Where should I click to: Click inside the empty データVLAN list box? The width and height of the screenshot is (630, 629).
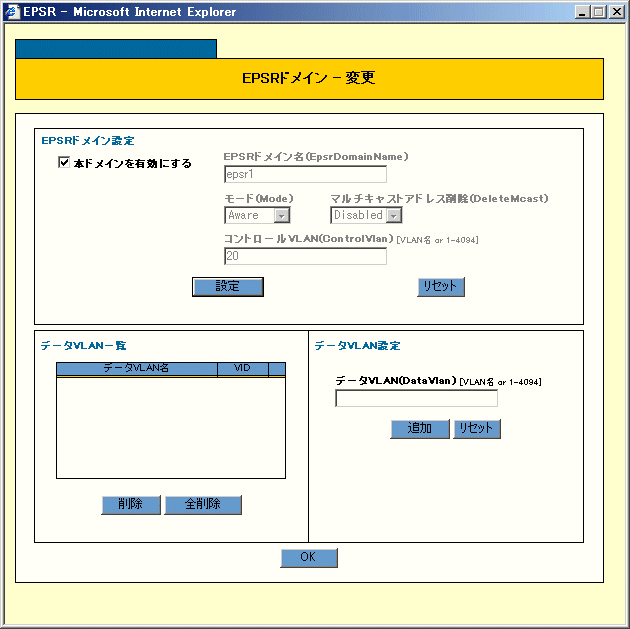(x=170, y=427)
